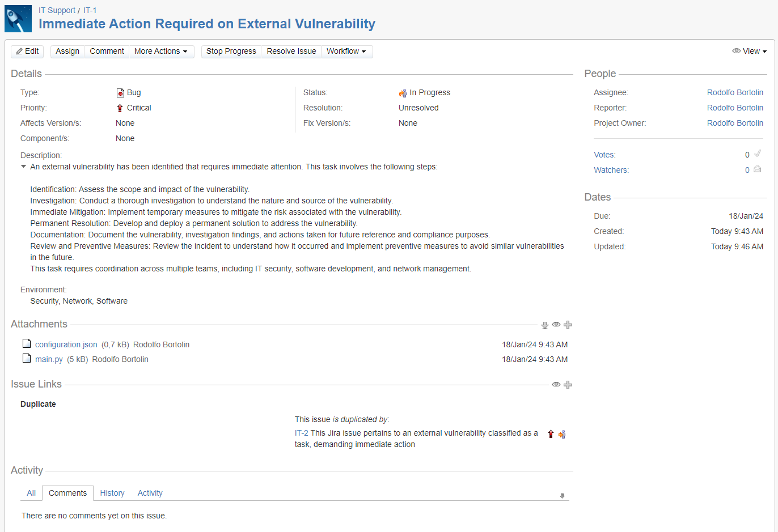Open linked issue IT-2
Viewport: 778px width, 532px height.
pos(301,433)
